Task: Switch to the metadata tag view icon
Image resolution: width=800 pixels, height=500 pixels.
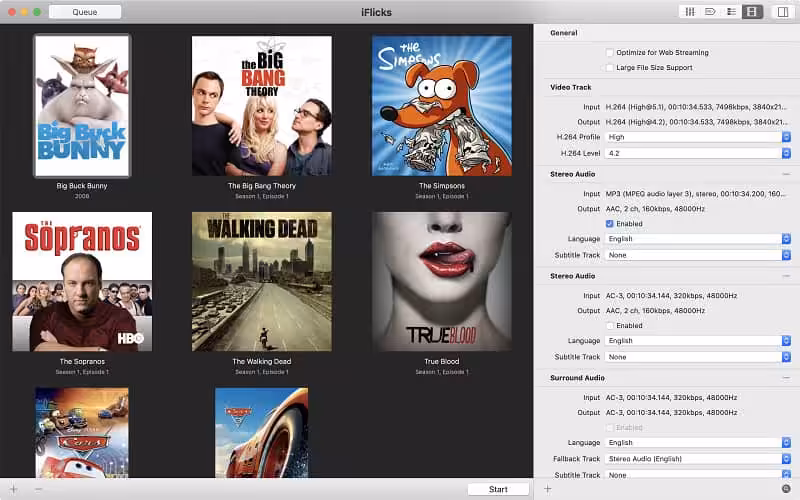Action: coord(710,12)
